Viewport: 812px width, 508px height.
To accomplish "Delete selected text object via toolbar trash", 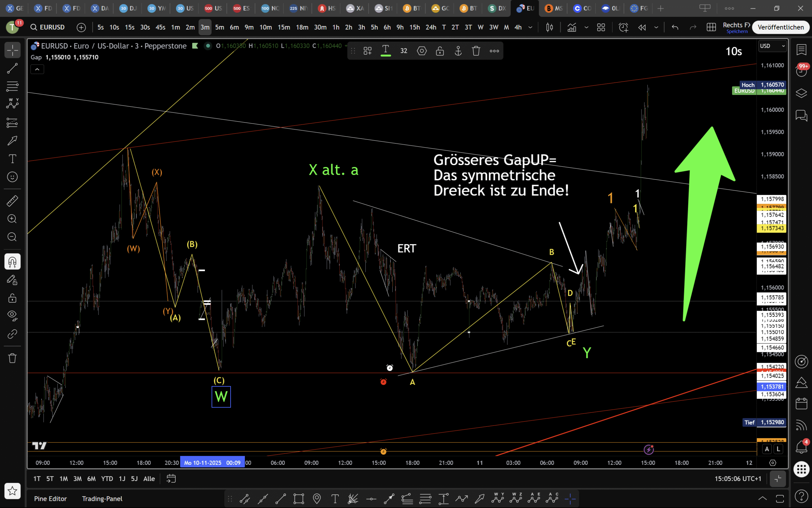I will pos(476,51).
